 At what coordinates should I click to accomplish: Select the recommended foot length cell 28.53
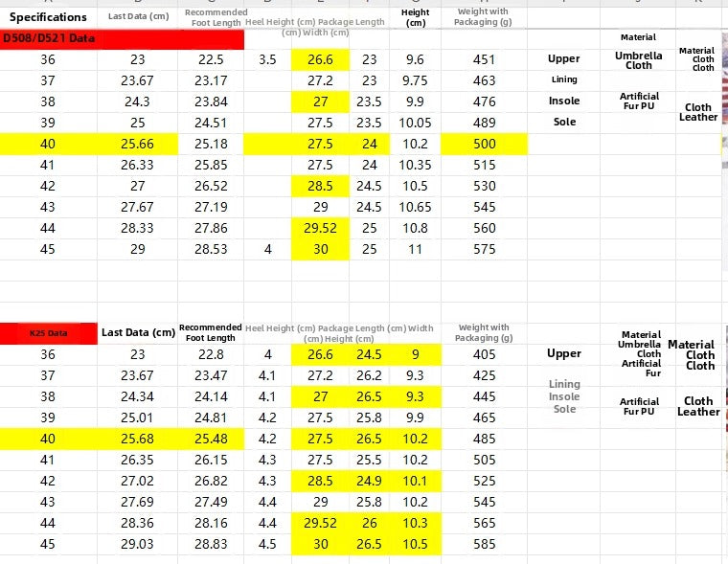coord(210,249)
